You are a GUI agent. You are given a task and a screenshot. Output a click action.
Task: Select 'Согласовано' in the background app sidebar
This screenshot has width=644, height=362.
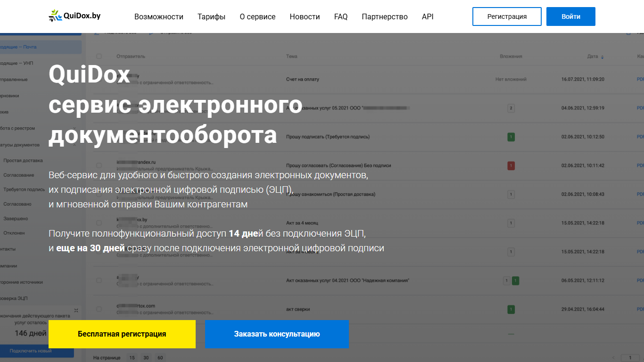coord(17,204)
